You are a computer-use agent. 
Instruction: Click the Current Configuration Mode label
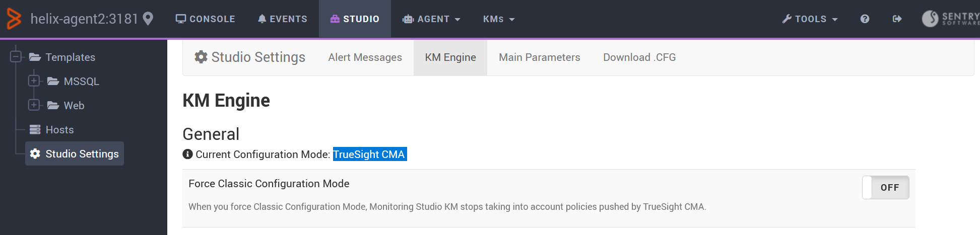263,154
